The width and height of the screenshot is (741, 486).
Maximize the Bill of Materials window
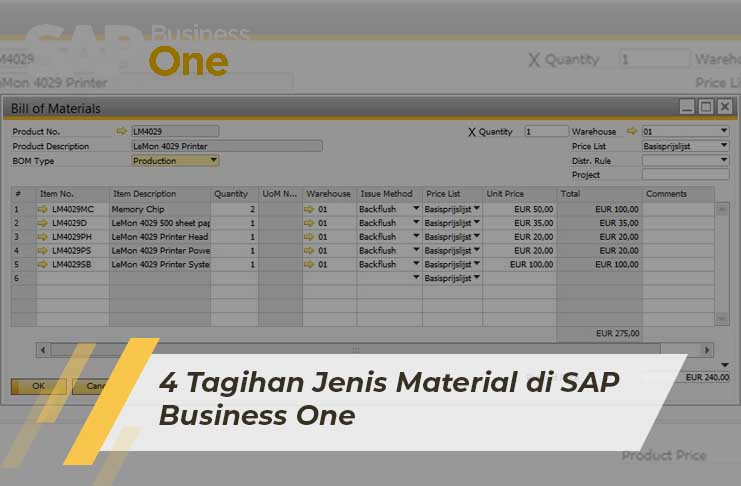coord(706,107)
